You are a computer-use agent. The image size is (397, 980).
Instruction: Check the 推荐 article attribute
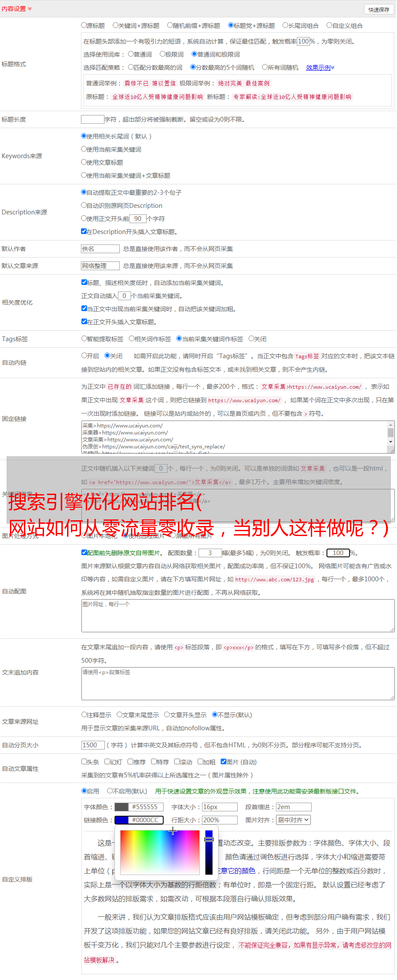(x=130, y=762)
